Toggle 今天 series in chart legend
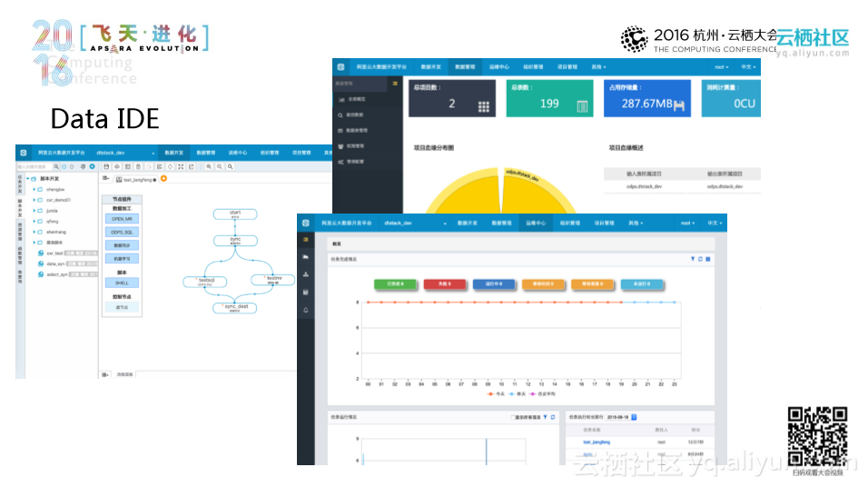 [x=496, y=394]
